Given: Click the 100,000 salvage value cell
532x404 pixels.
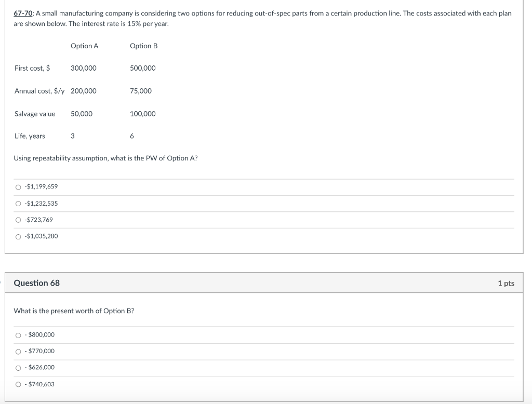Looking at the screenshot, I should pyautogui.click(x=143, y=114).
